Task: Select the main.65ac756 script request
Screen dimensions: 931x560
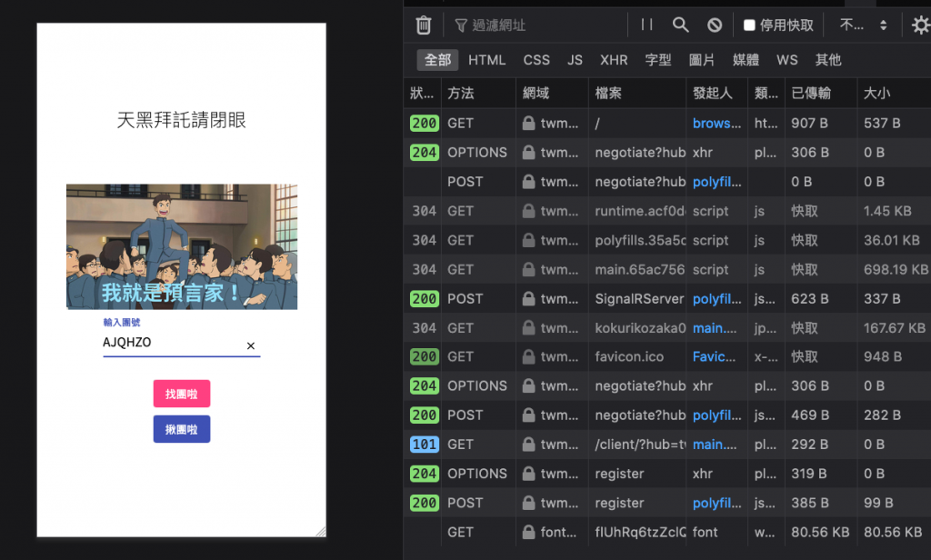Action: tap(667, 270)
